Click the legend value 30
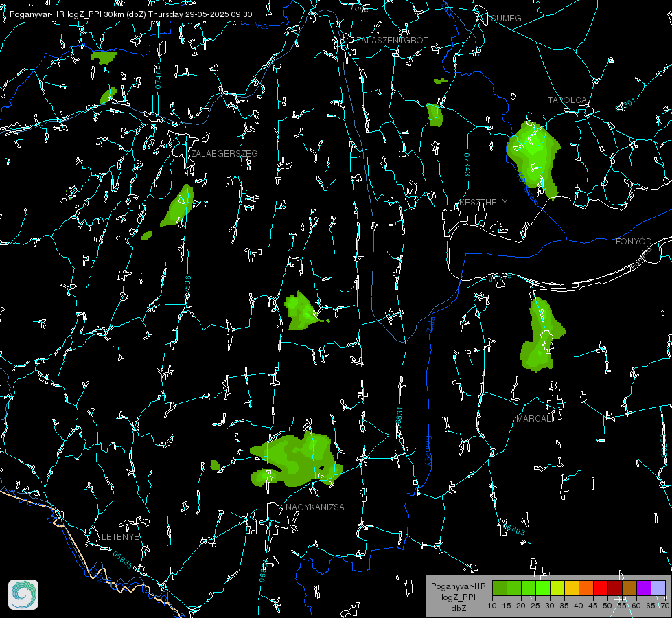 click(x=550, y=606)
